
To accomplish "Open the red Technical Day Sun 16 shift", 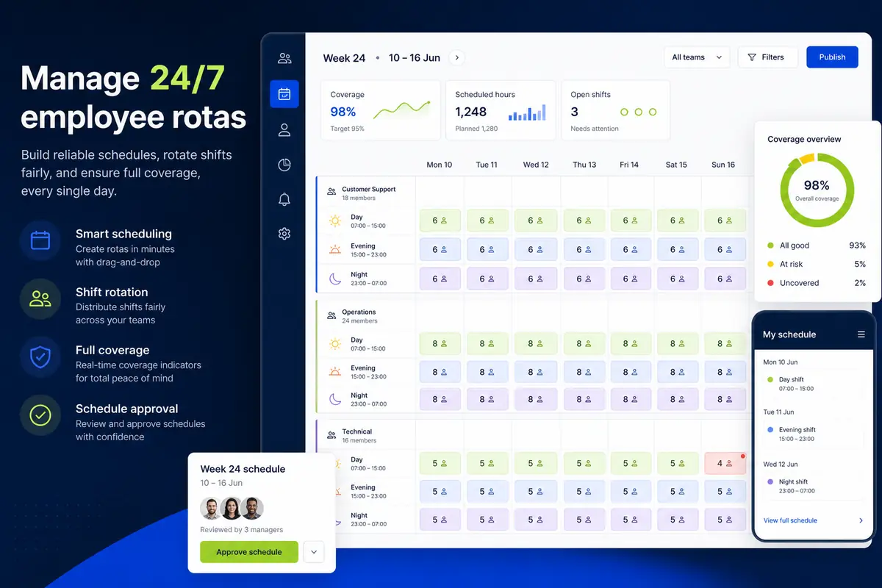I will 725,464.
